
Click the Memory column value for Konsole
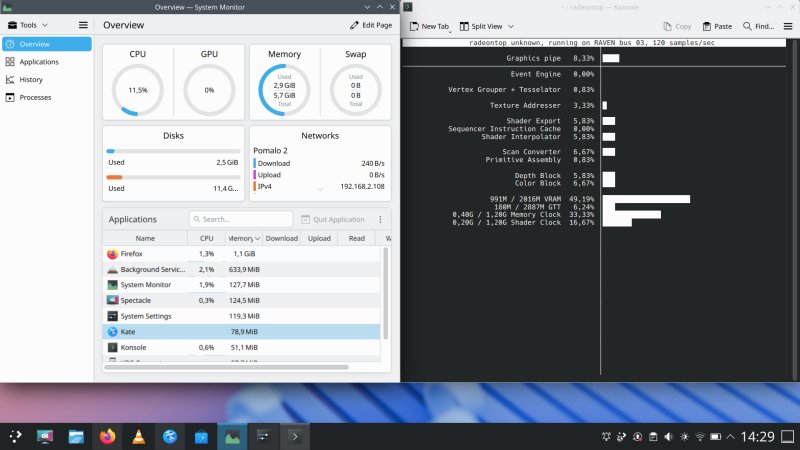tap(243, 347)
